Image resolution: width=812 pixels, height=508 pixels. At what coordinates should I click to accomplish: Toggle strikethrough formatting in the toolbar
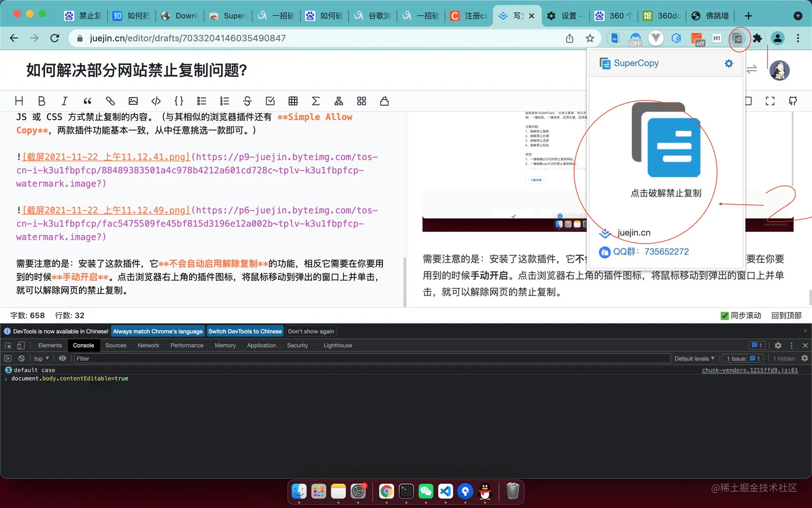[247, 101]
